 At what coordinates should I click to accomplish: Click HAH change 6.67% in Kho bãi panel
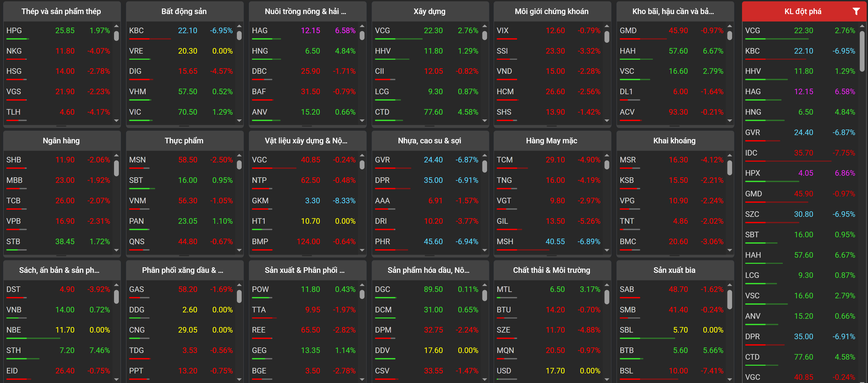pos(713,51)
